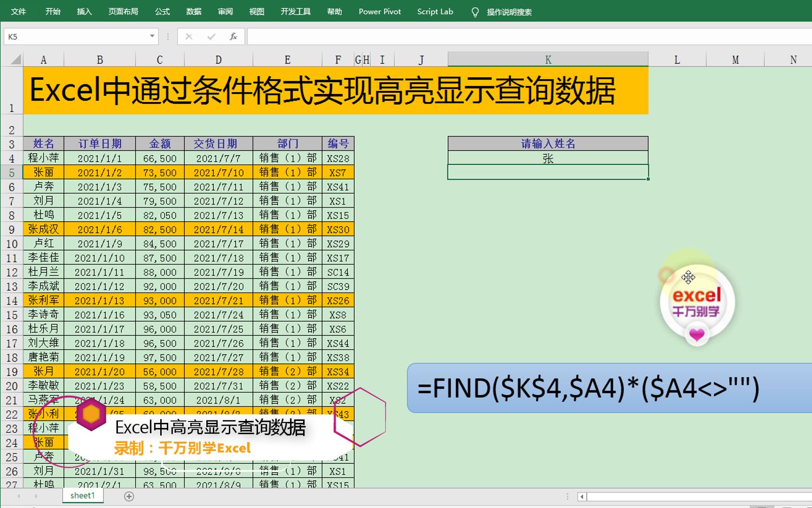Image resolution: width=812 pixels, height=508 pixels.
Task: Open the Script Lab tab
Action: point(435,12)
